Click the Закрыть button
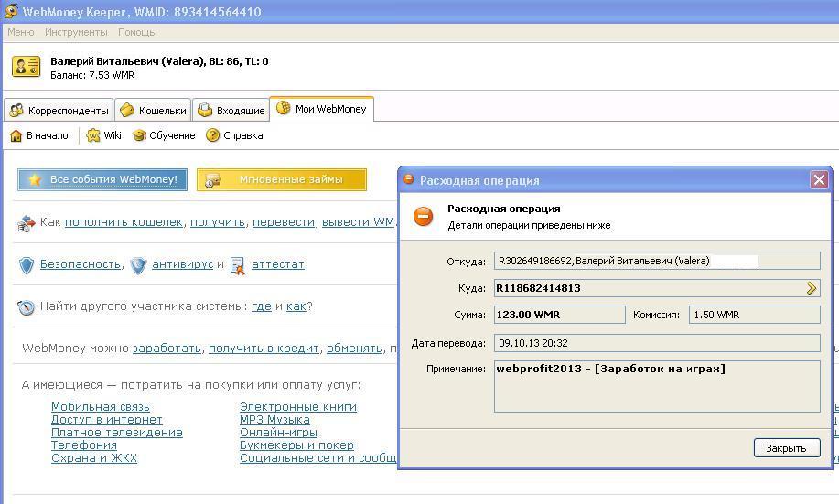This screenshot has width=839, height=504. tap(787, 448)
